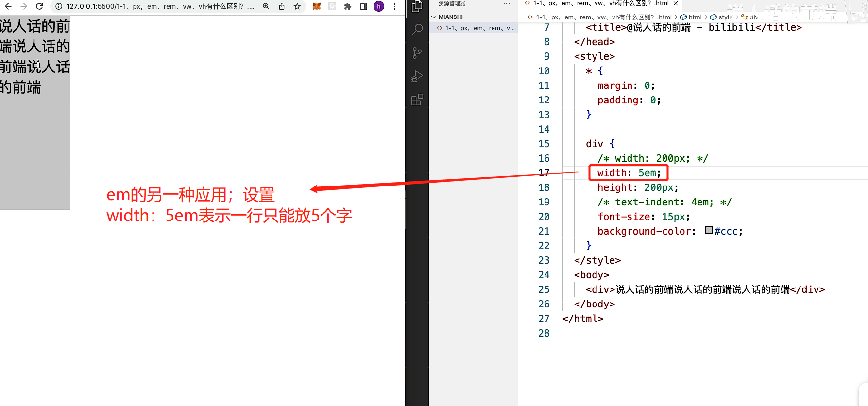Click the div element on line 25
This screenshot has width=868, height=406.
click(705, 289)
